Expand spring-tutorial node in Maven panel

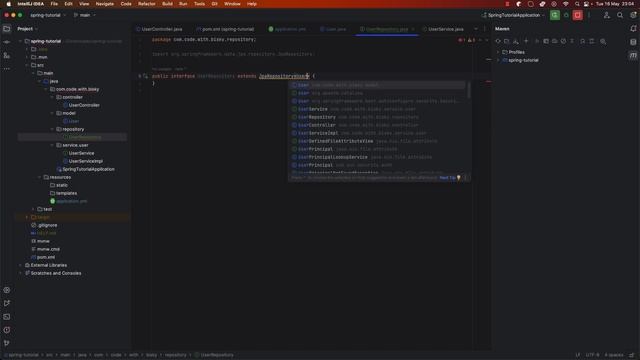point(498,60)
